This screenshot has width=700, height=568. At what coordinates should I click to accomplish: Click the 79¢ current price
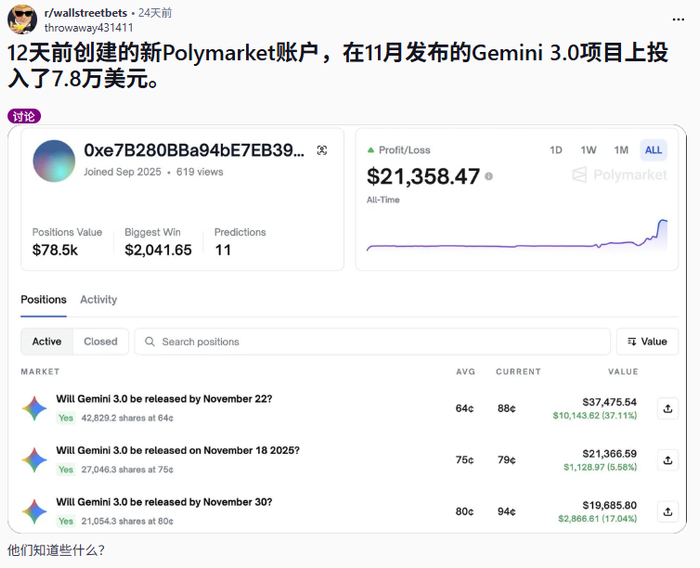click(507, 460)
